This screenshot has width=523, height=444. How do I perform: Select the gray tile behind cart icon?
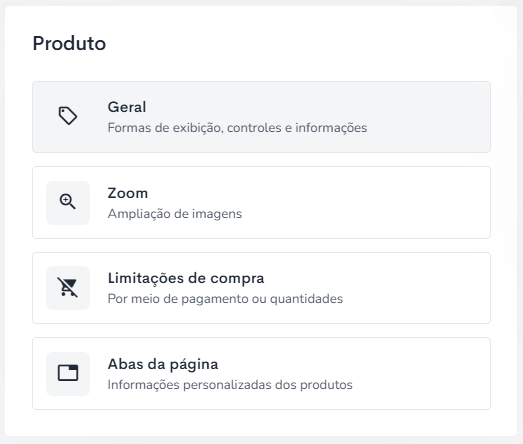click(x=68, y=288)
